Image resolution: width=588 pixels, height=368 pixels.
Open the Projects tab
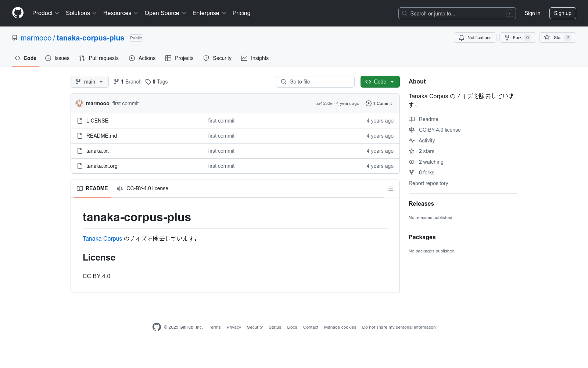click(x=179, y=58)
